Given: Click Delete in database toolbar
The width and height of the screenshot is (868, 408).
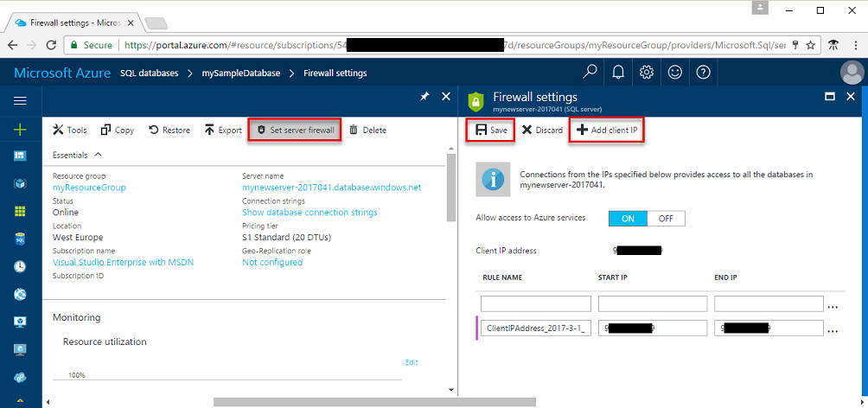Looking at the screenshot, I should point(367,131).
